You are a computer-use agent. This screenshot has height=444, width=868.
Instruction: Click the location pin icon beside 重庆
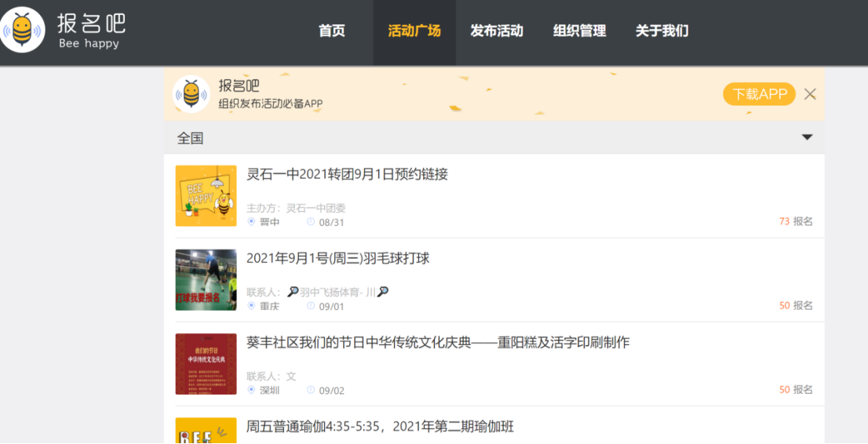coord(251,306)
